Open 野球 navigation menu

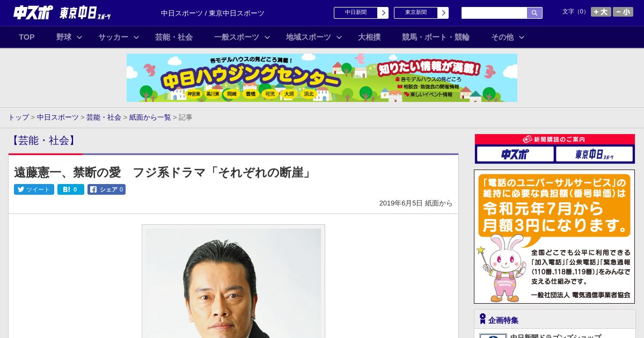(64, 37)
